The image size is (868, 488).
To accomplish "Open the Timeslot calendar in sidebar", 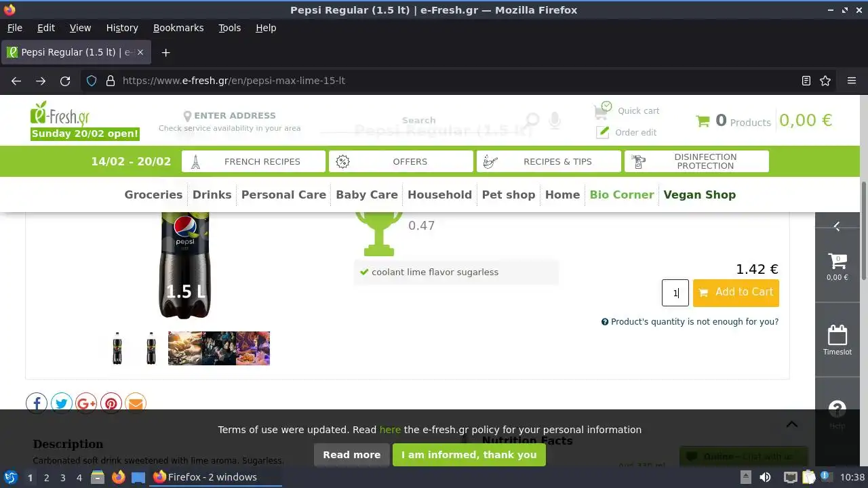I will click(x=837, y=340).
